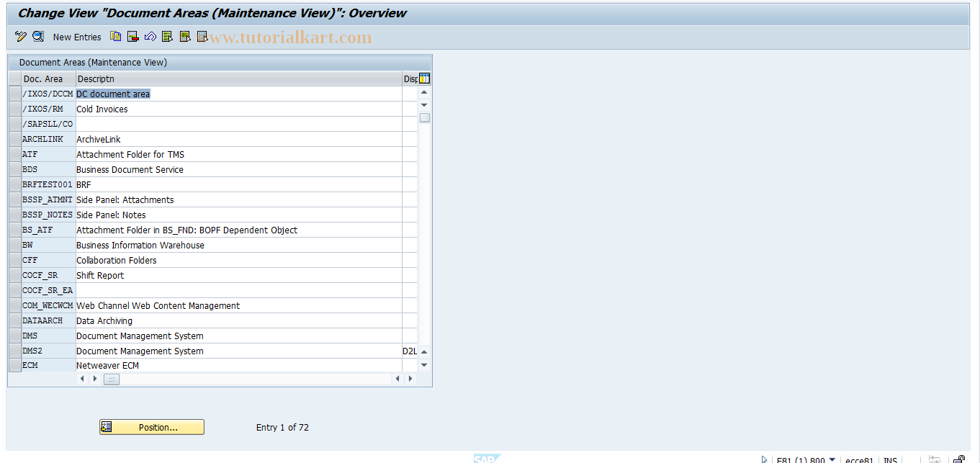Click the D2L value in DMS2 row
The width and height of the screenshot is (980, 463).
pyautogui.click(x=410, y=351)
